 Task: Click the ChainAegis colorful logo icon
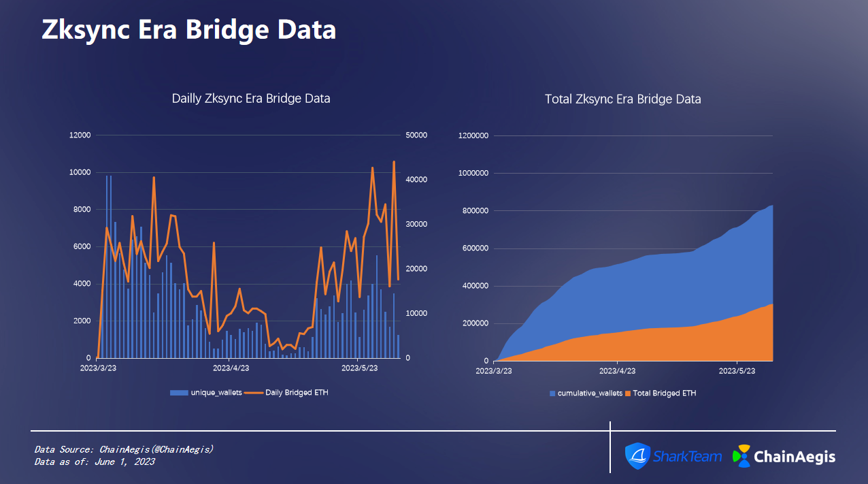point(741,456)
